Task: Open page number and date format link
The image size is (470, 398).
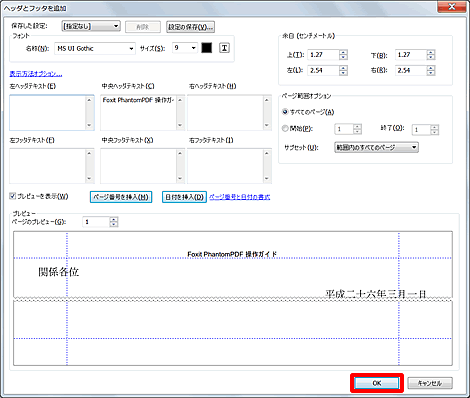Action: [240, 197]
